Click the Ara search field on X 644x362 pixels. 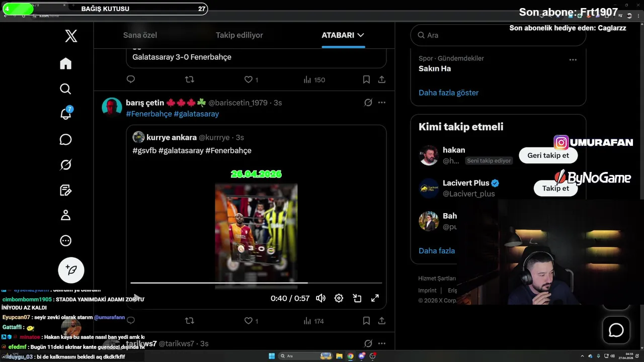(x=498, y=35)
